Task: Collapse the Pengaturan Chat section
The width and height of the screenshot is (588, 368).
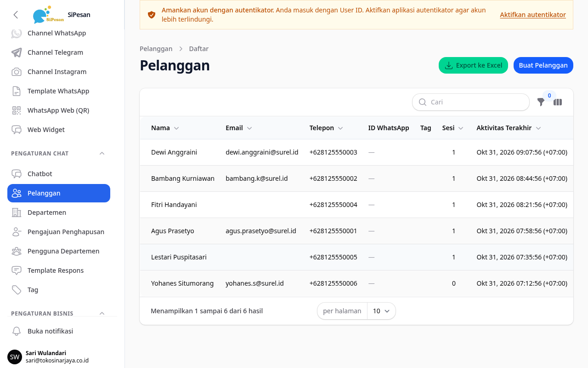Action: click(102, 153)
